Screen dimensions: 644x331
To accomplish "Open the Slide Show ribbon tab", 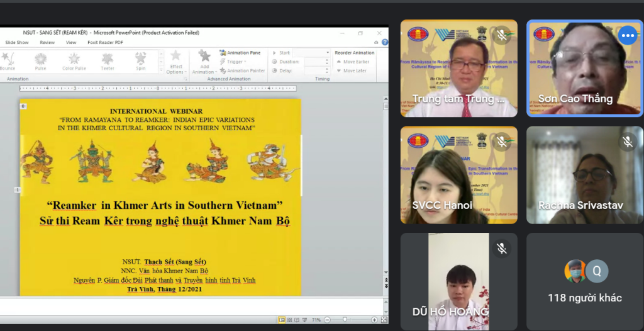I will 17,42.
